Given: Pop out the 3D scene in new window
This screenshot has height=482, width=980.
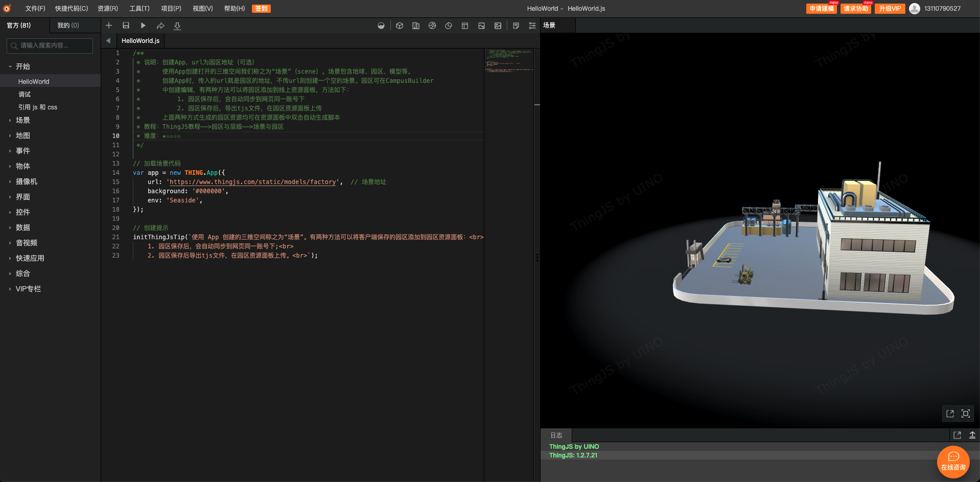Looking at the screenshot, I should [950, 414].
